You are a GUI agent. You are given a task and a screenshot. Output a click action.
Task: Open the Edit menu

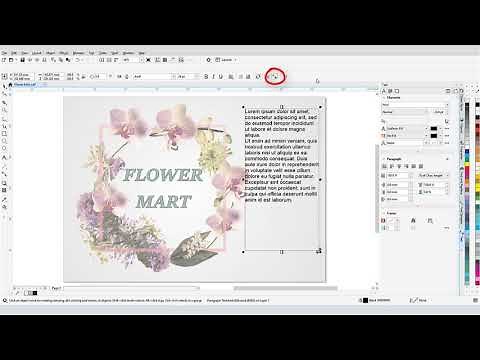coord(14,53)
